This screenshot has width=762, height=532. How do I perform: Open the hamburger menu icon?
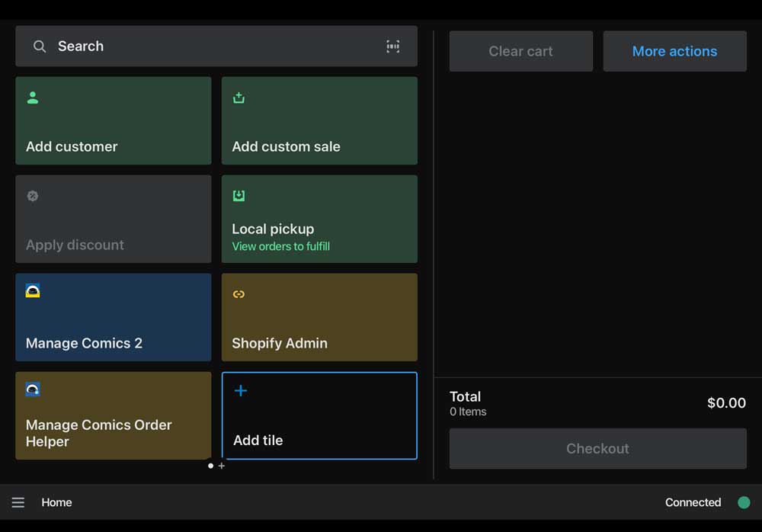coord(18,502)
